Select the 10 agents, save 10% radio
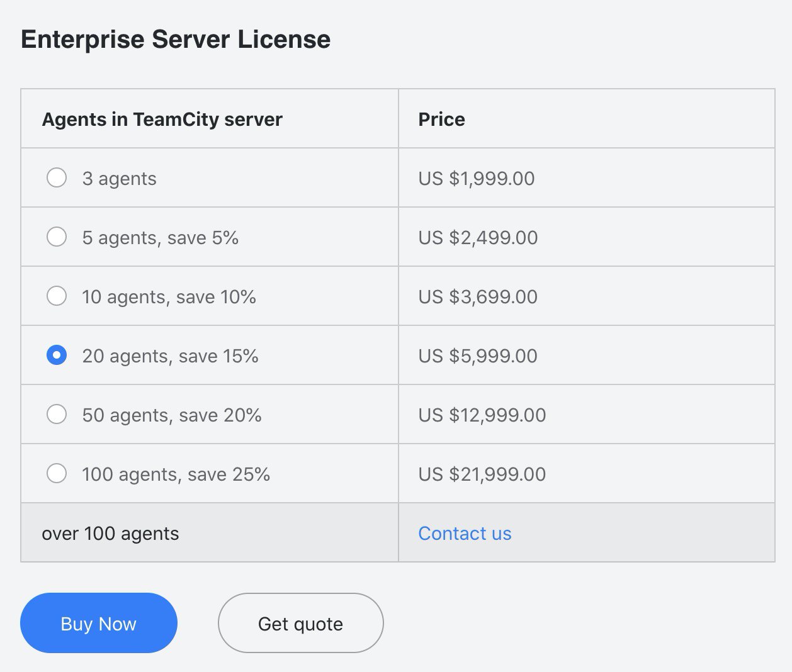 click(x=57, y=296)
